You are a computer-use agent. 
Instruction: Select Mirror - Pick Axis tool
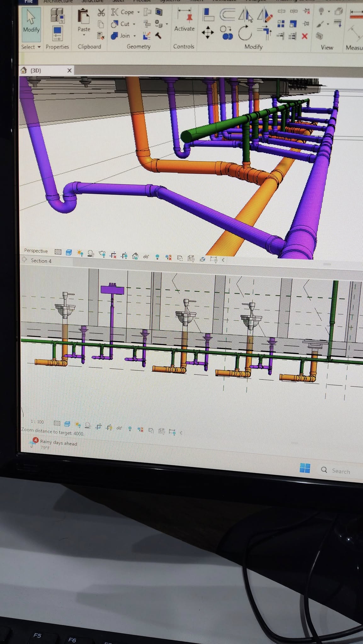coord(245,15)
